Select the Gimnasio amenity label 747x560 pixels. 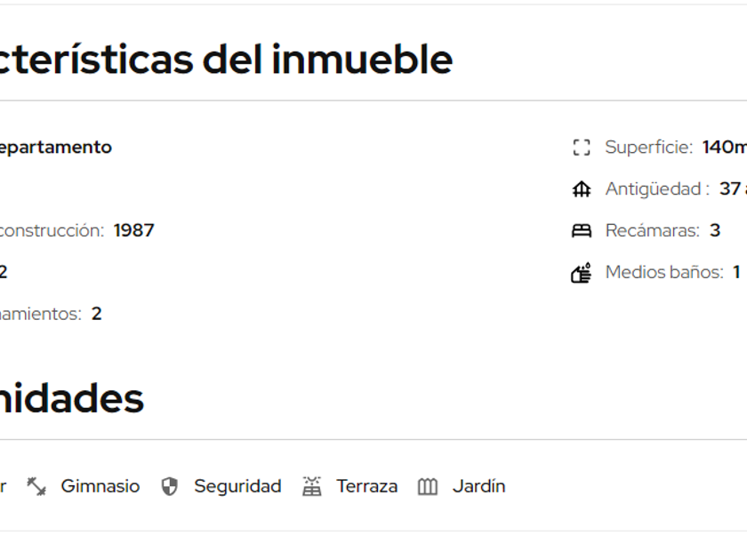[100, 486]
